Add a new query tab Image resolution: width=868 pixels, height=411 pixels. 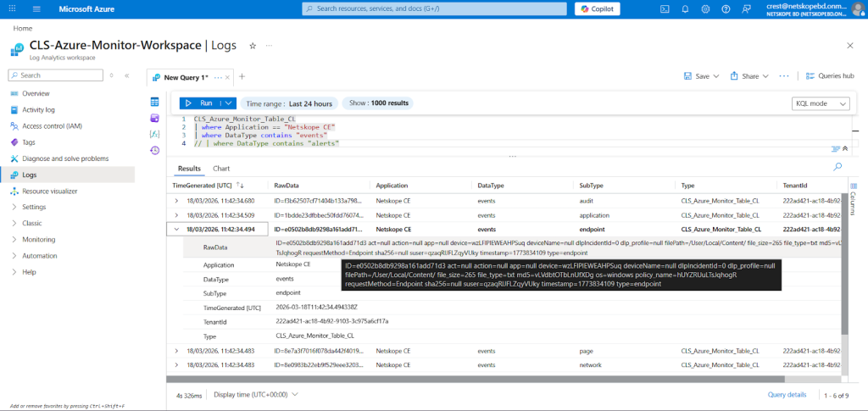click(242, 77)
